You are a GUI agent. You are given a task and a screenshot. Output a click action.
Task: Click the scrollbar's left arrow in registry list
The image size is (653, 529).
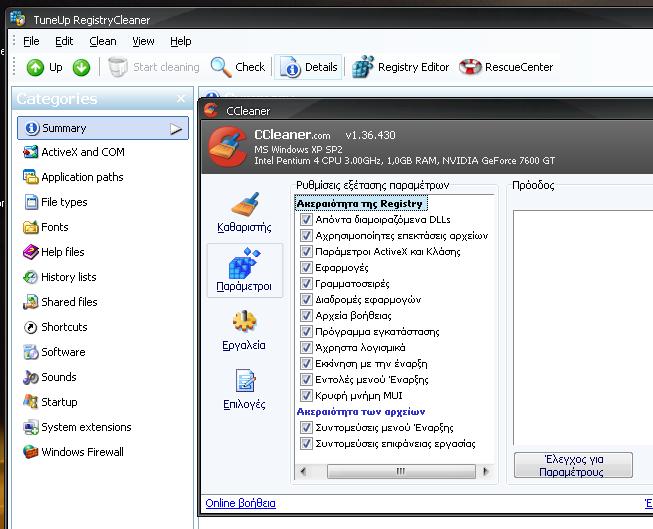click(303, 472)
